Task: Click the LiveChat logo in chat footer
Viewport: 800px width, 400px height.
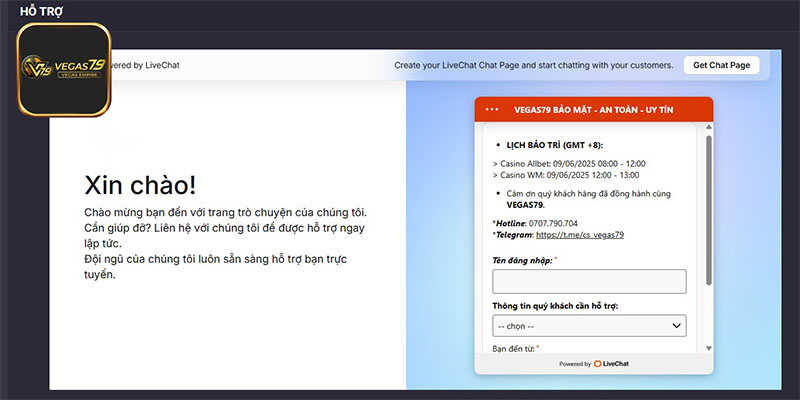Action: [610, 364]
